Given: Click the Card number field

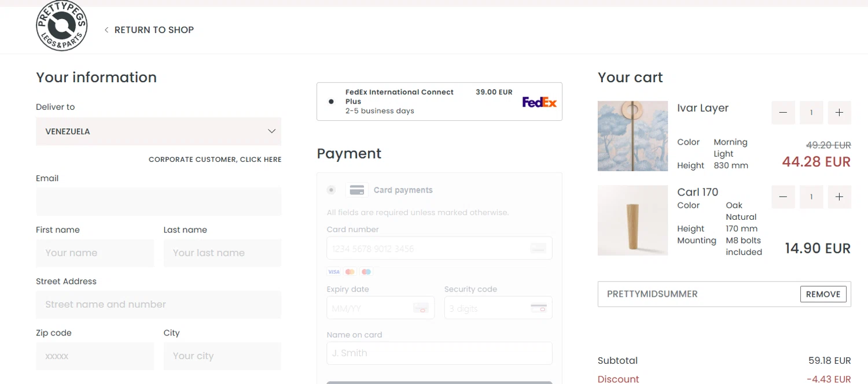Looking at the screenshot, I should point(439,248).
